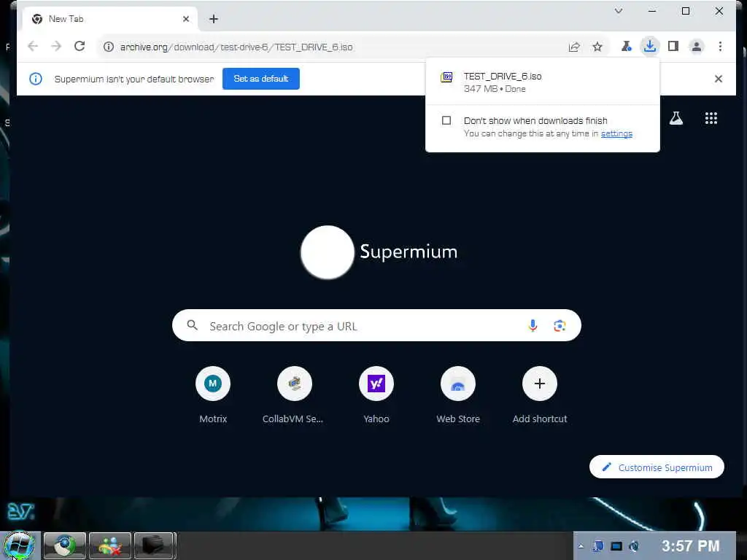Open the Google apps grid

[711, 118]
